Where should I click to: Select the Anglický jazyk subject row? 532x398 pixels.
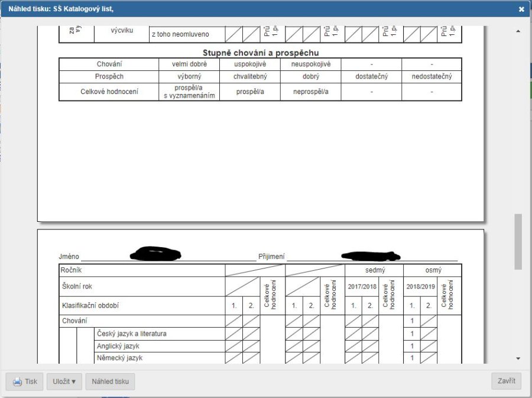pyautogui.click(x=118, y=346)
